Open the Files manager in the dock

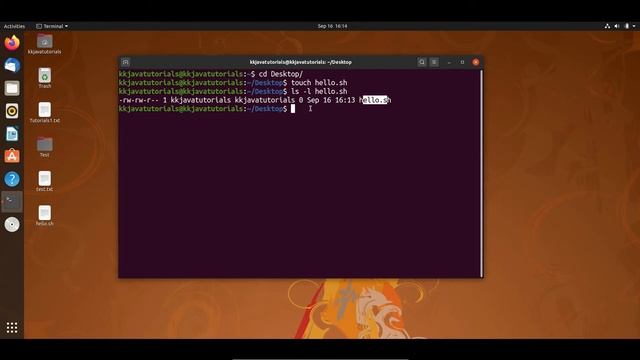pyautogui.click(x=12, y=88)
